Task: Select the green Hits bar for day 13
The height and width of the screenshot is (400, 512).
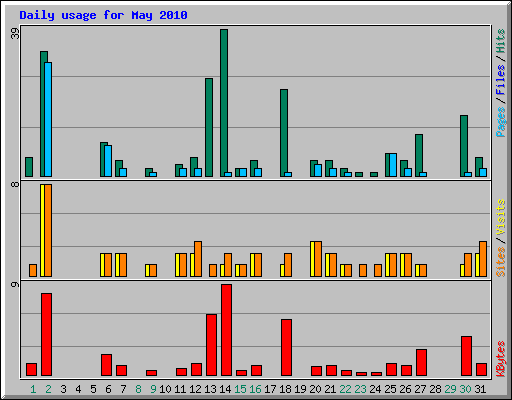Action: [x=209, y=128]
